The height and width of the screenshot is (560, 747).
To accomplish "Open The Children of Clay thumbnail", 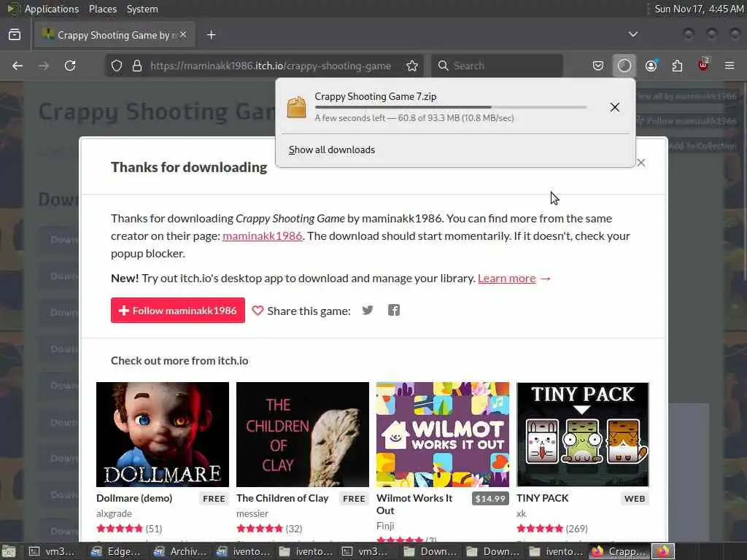I will pos(303,435).
